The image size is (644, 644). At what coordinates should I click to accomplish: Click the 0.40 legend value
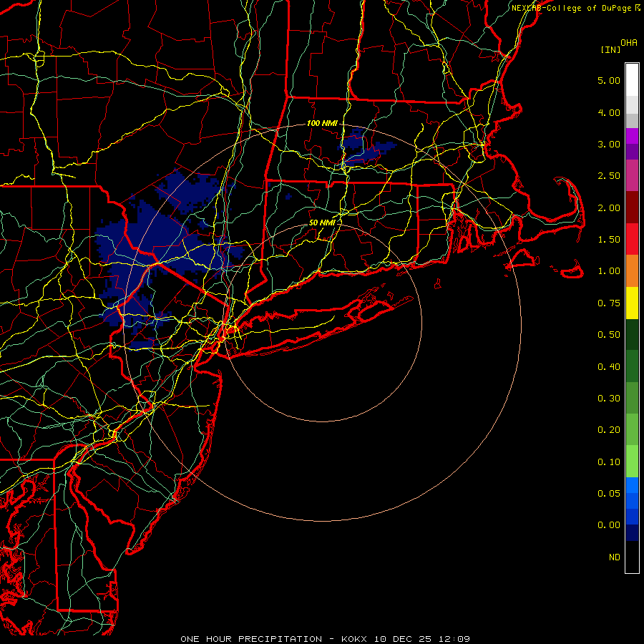[609, 366]
